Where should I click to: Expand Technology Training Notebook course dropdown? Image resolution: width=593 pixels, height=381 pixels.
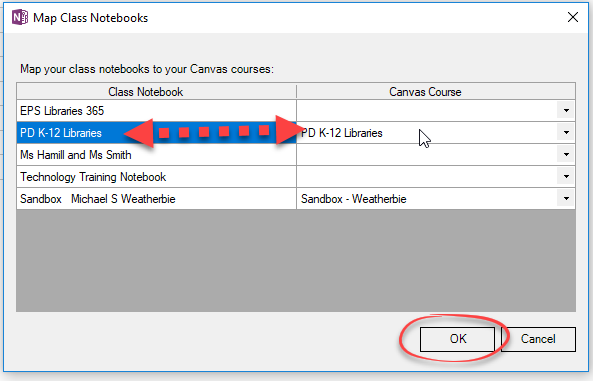(566, 176)
